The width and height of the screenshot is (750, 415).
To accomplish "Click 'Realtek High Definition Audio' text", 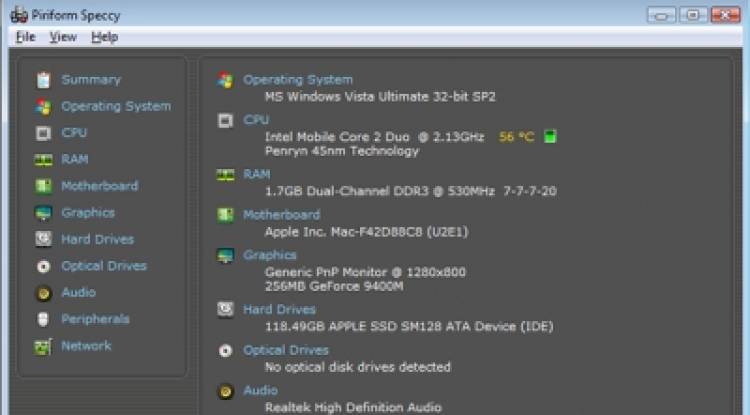I will coord(353,407).
